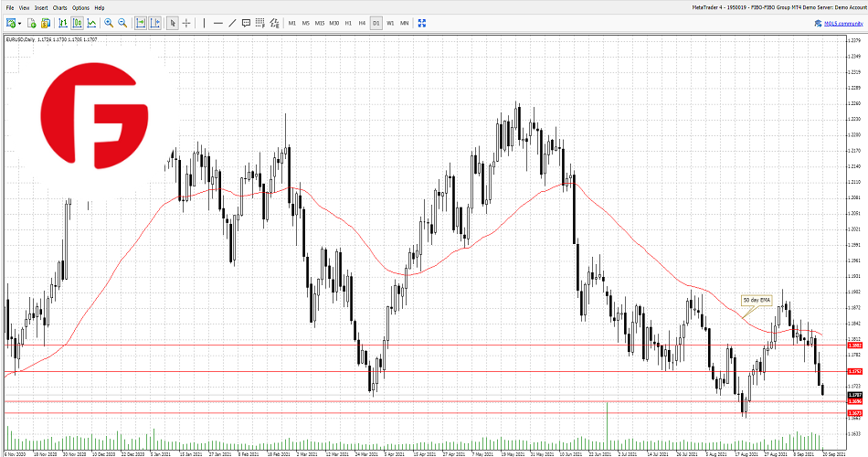Switch the chart to H4 timeframe

(x=362, y=23)
